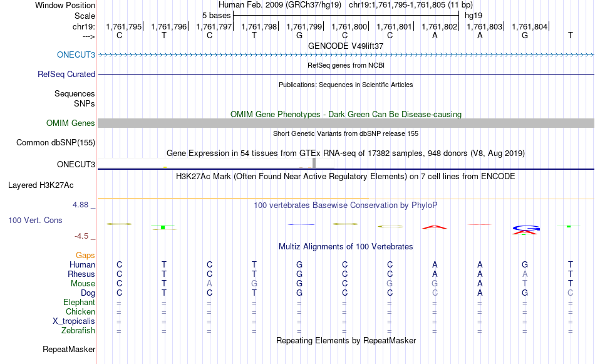The image size is (595, 364).
Task: Click the PhyloP upper limit value 4.88
Action: [80, 205]
